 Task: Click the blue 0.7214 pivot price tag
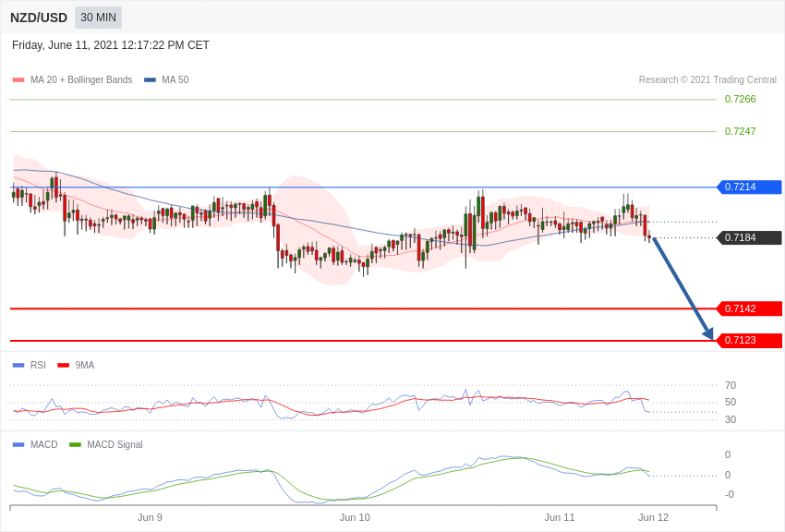click(x=750, y=187)
